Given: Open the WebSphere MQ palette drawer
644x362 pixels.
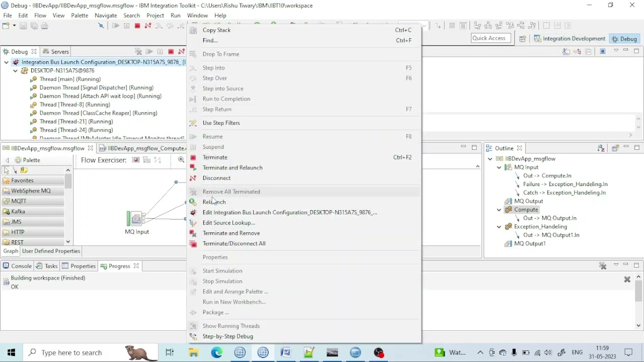Looking at the screenshot, I should [x=32, y=191].
